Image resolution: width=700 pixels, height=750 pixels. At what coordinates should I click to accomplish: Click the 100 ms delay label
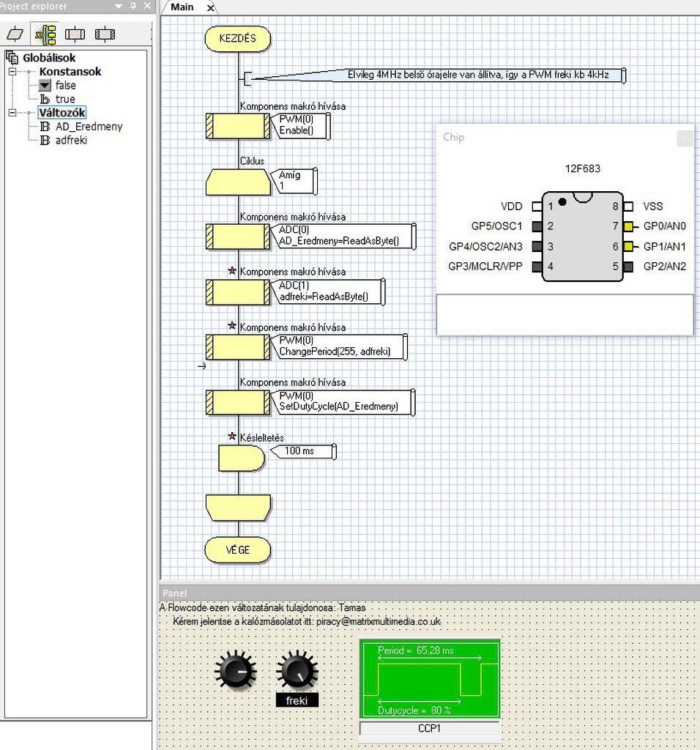click(303, 451)
